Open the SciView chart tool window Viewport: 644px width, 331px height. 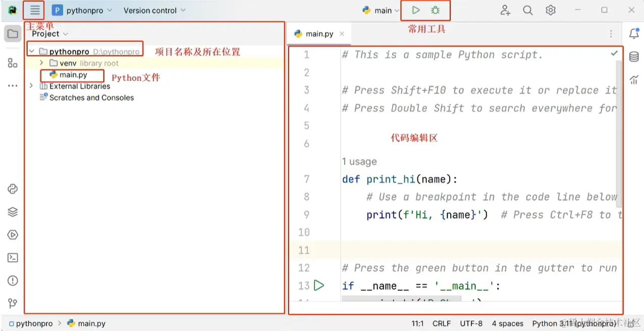tap(634, 79)
